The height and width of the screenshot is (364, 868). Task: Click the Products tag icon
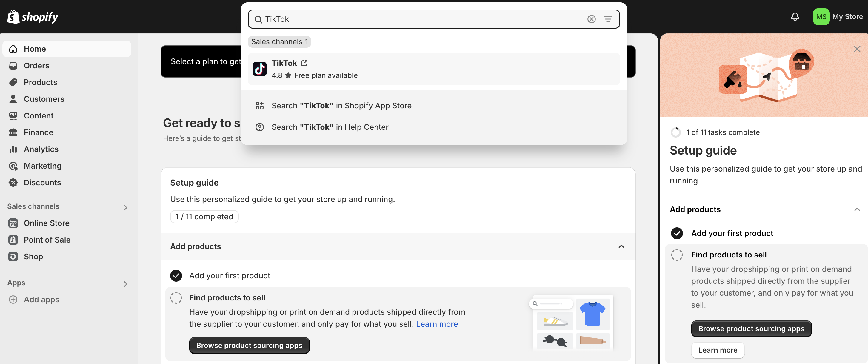pyautogui.click(x=13, y=82)
